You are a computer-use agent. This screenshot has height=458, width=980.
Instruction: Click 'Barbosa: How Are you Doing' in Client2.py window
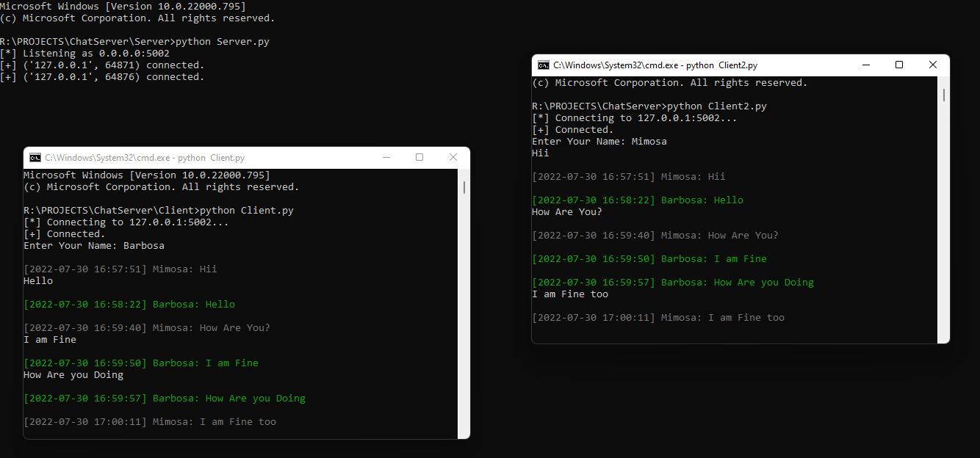pyautogui.click(x=673, y=283)
